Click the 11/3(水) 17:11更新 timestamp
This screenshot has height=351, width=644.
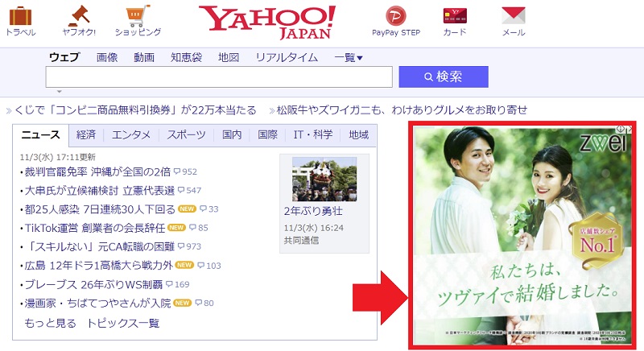57,157
